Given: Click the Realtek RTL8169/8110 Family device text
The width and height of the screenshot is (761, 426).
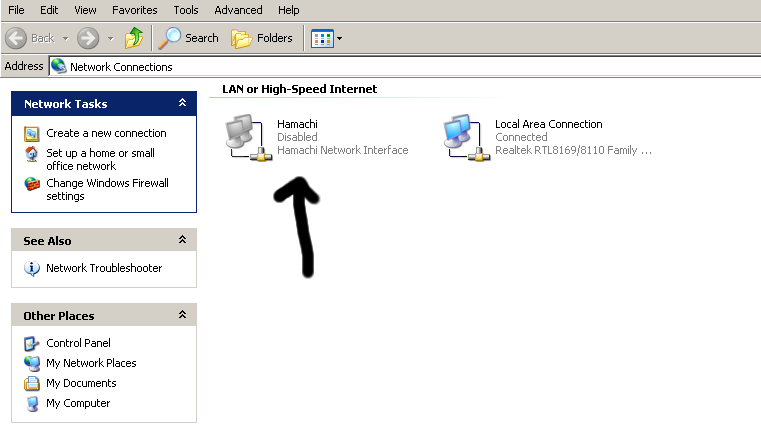Looking at the screenshot, I should 573,150.
